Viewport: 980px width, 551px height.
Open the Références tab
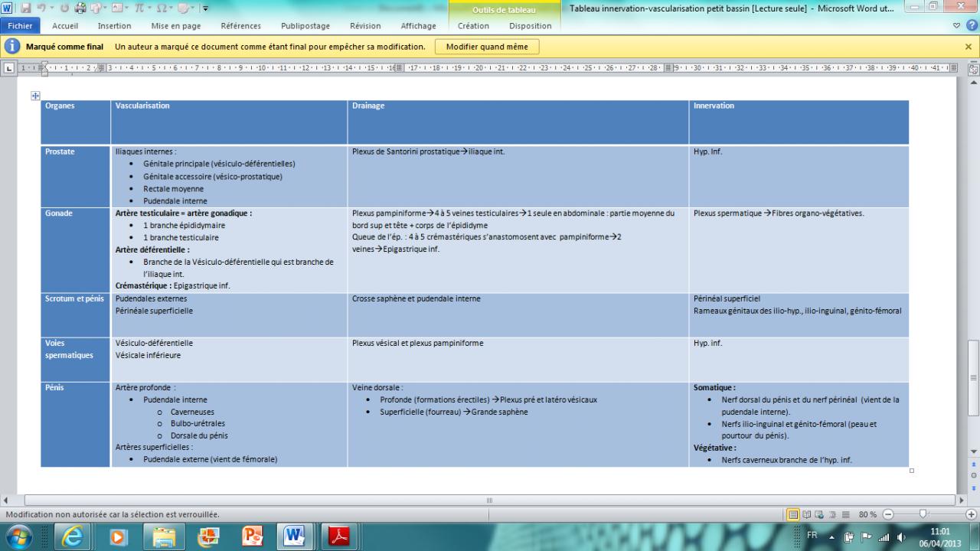[x=240, y=26]
